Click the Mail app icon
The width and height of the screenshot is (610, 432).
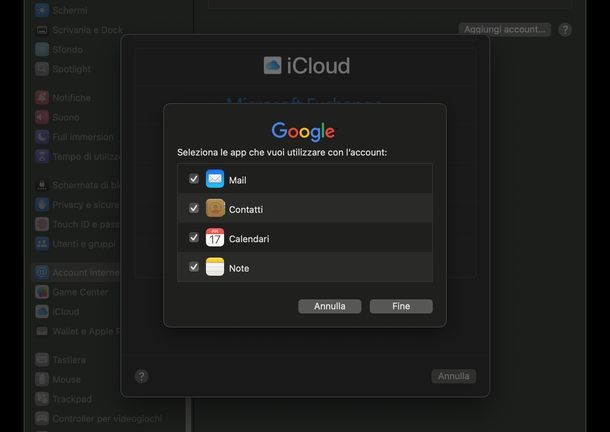215,179
